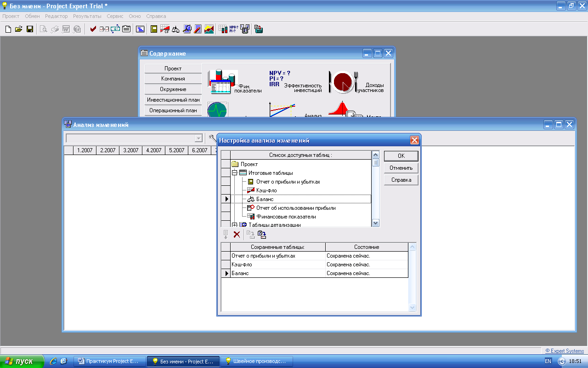The height and width of the screenshot is (368, 588).
Task: Expand the Таблицы детализации tree node
Action: coord(234,225)
